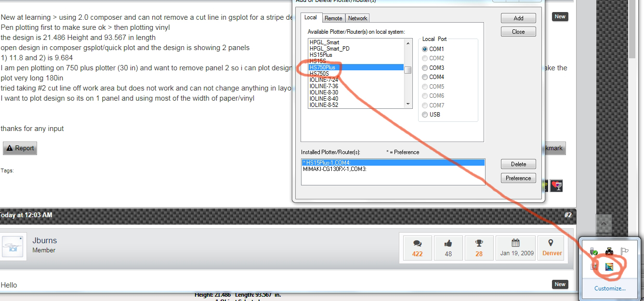Select installed plotter HS15Plus-1,COM4
Viewport: 644px width, 301px height.
coord(393,163)
